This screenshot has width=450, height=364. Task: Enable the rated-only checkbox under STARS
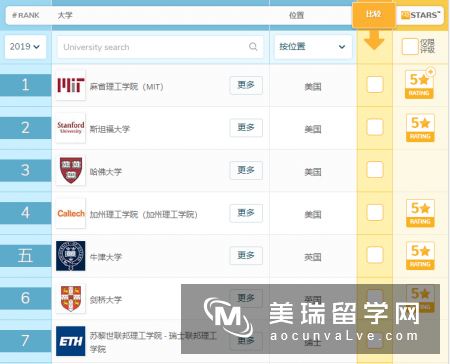point(410,46)
